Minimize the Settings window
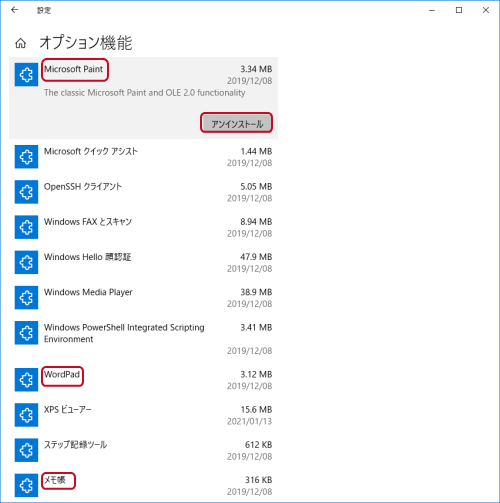 (x=432, y=10)
